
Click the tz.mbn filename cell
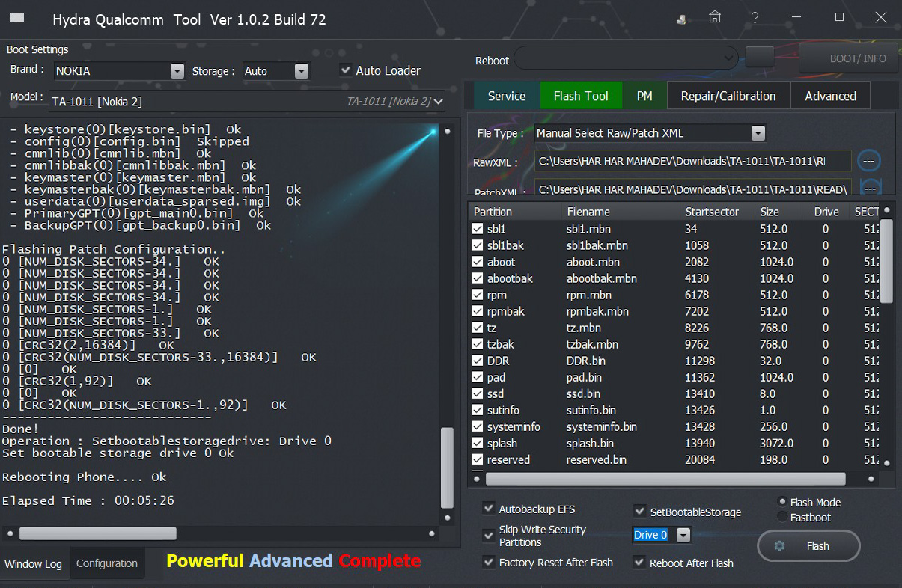point(584,328)
